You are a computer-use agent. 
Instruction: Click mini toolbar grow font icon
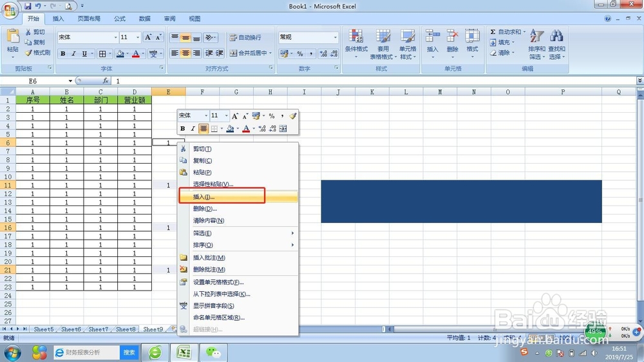click(235, 116)
